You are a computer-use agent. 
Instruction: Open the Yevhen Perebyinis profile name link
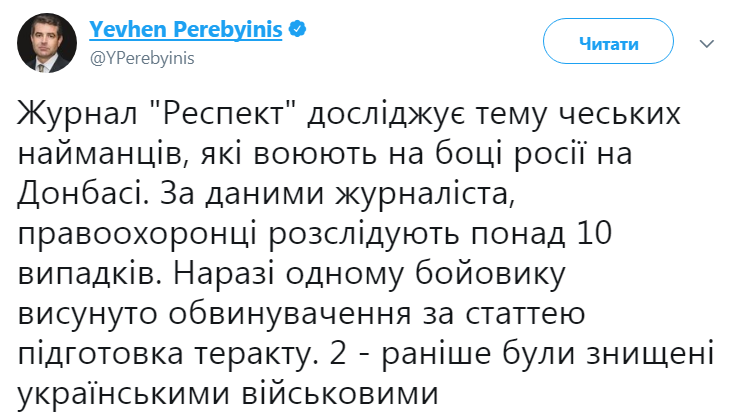[185, 29]
